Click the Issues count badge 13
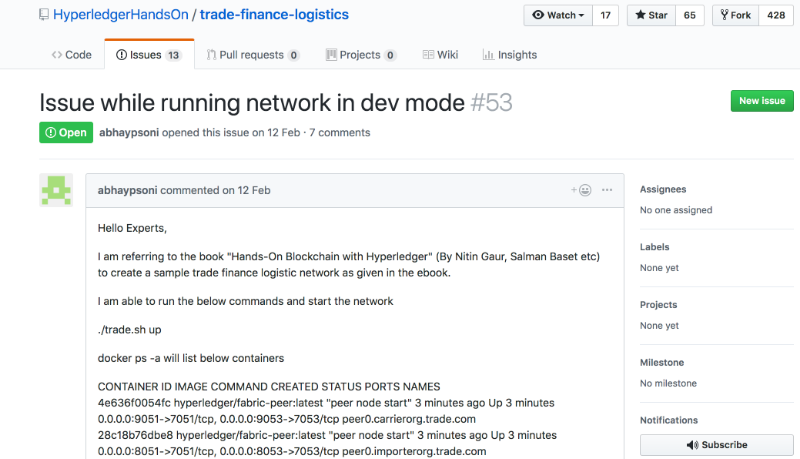 click(x=173, y=55)
